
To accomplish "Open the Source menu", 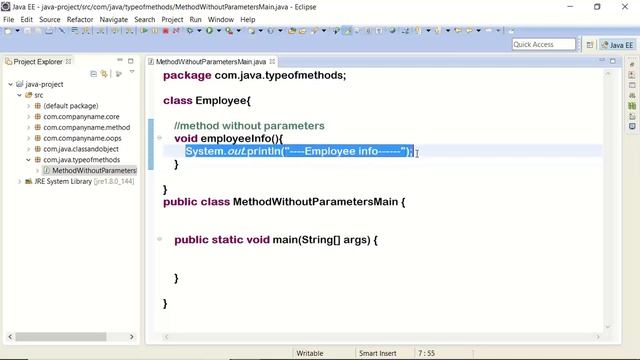I will tap(49, 20).
